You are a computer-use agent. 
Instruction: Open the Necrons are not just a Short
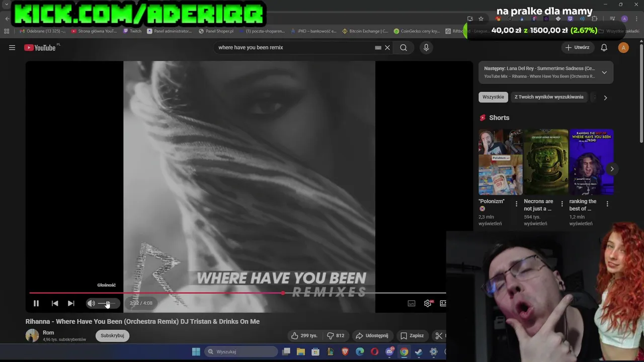pos(546,162)
